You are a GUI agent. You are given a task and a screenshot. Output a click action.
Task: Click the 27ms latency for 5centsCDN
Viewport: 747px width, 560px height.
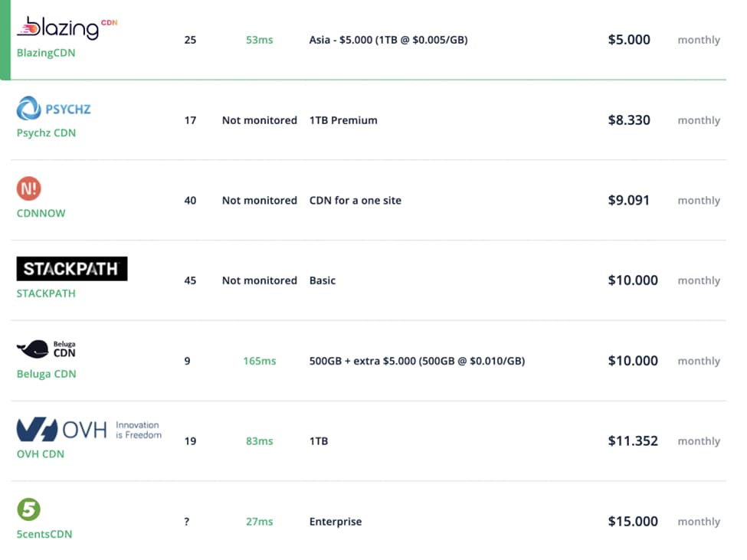259,521
